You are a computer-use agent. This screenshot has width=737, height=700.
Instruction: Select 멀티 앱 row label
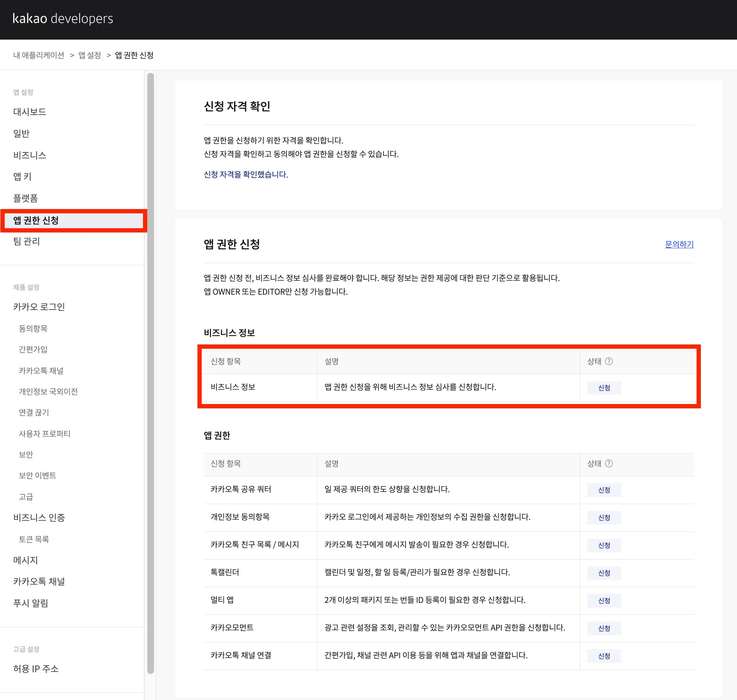pyautogui.click(x=222, y=600)
